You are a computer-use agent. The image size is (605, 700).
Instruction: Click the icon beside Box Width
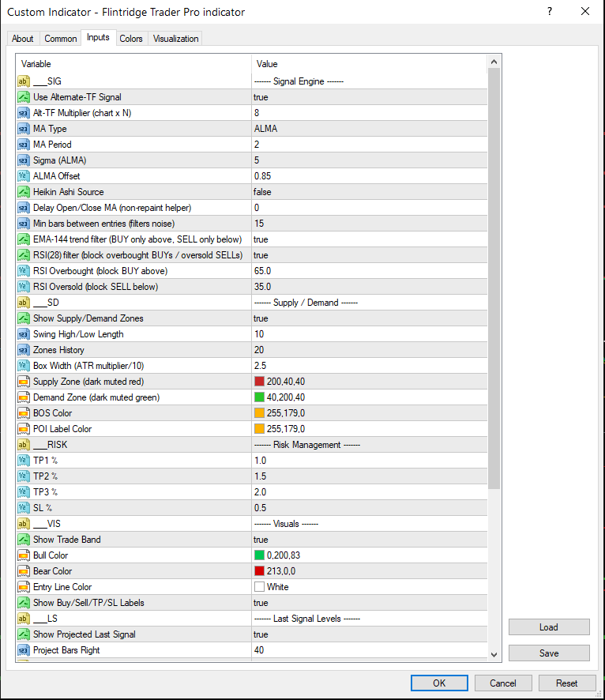[24, 366]
